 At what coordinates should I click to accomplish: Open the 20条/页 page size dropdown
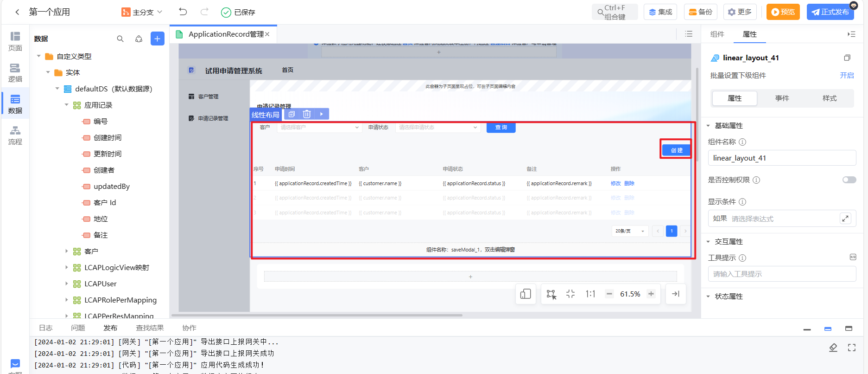click(630, 231)
